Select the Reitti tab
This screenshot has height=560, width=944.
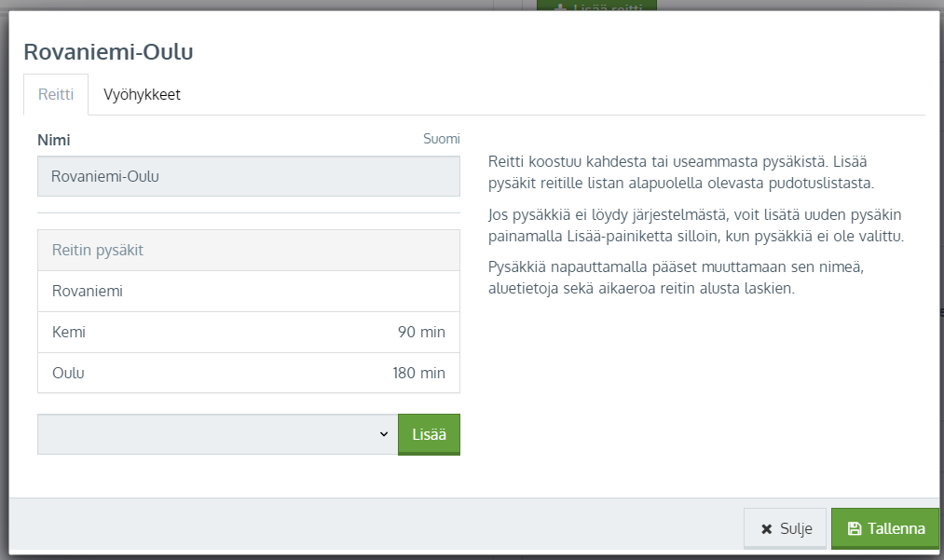(56, 94)
